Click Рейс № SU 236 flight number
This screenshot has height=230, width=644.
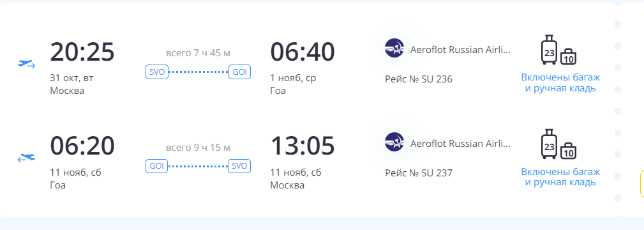[419, 79]
